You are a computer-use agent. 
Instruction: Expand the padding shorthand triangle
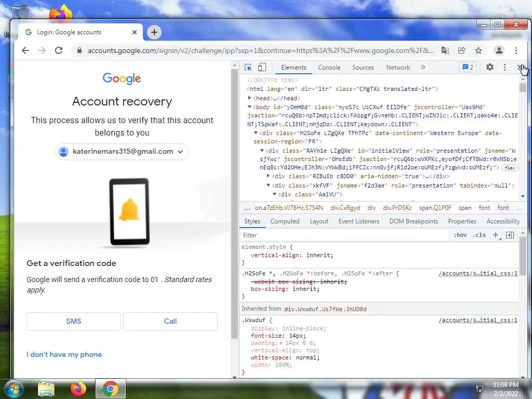tap(281, 343)
